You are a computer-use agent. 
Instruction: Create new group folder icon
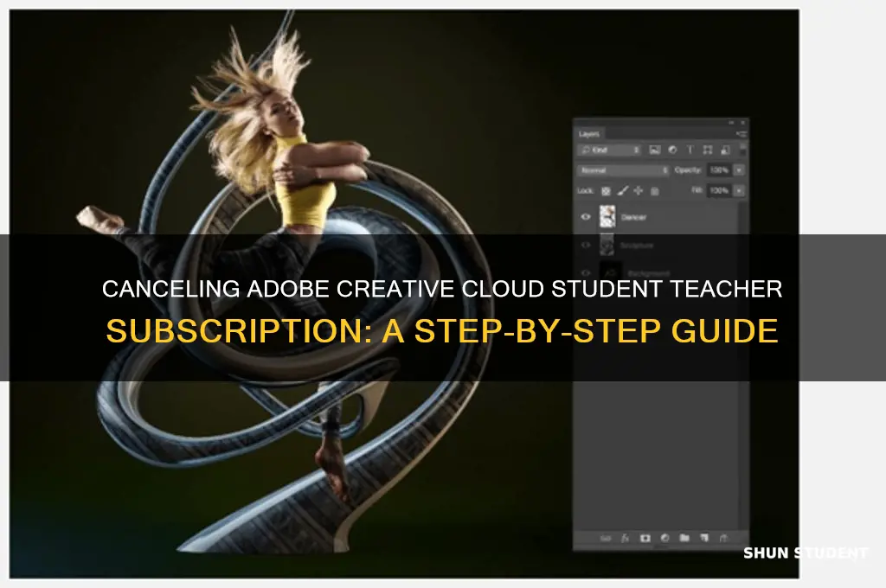684,538
